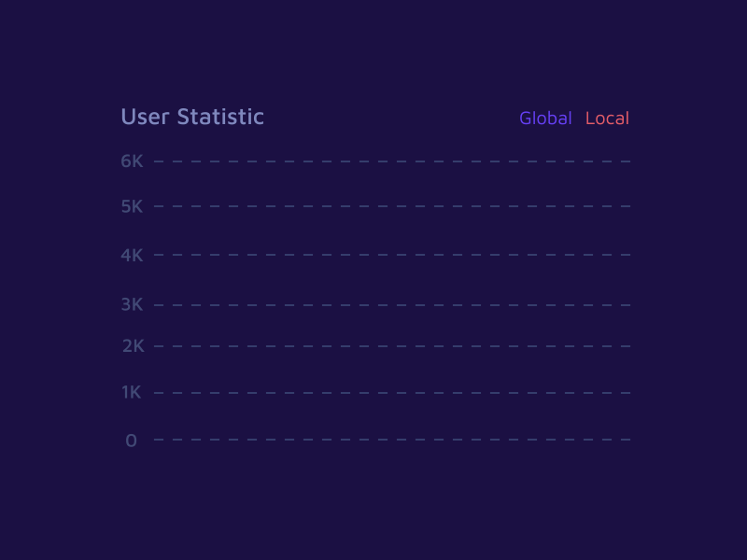Select the 5K axis label
The width and height of the screenshot is (747, 560).
click(x=131, y=206)
